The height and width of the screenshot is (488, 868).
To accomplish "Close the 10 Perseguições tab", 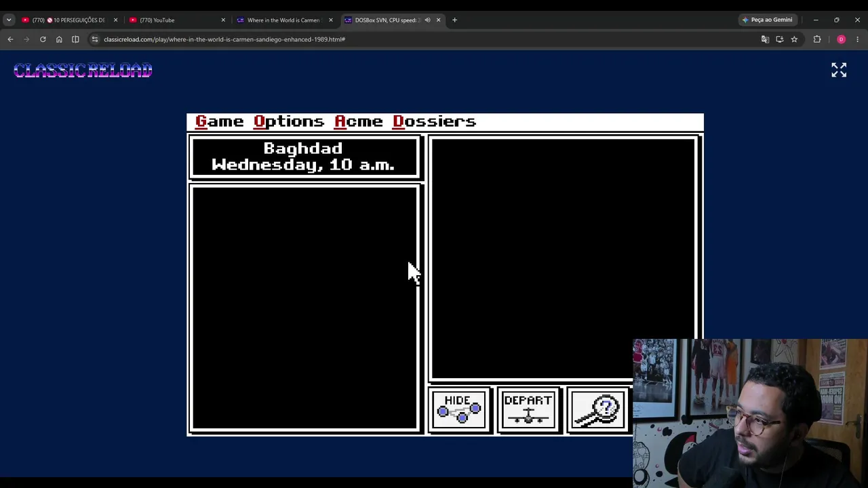I will 115,20.
